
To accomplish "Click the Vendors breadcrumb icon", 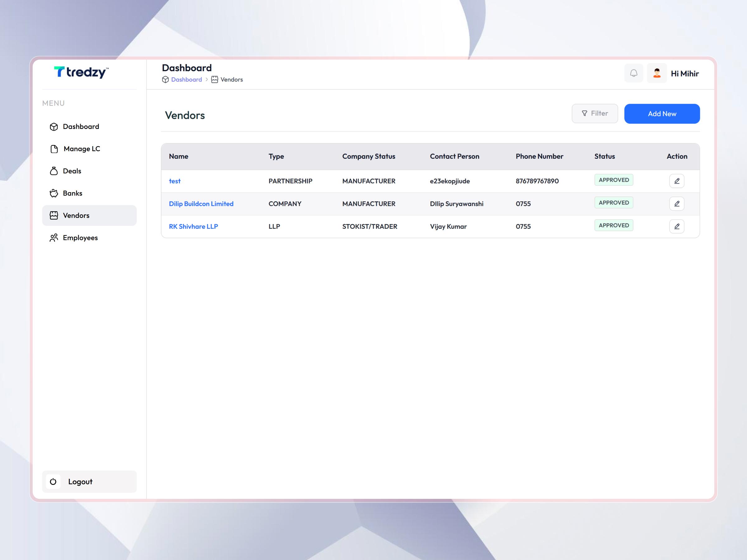I will point(215,79).
